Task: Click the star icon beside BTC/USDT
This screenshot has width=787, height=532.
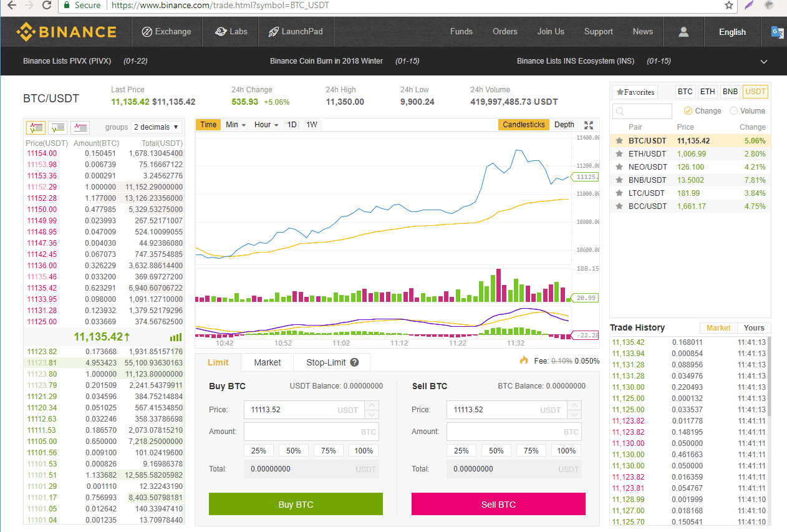Action: pos(619,141)
